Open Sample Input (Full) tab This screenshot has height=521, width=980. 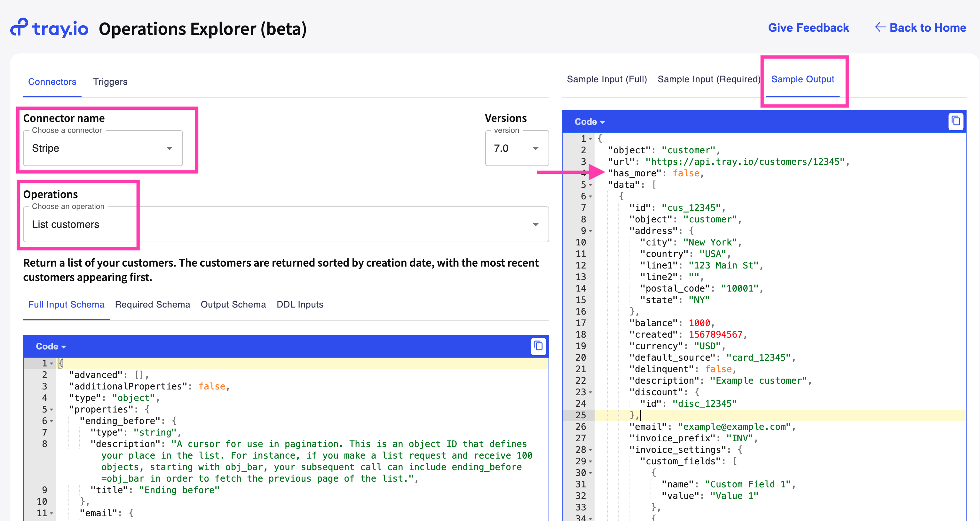pos(606,79)
